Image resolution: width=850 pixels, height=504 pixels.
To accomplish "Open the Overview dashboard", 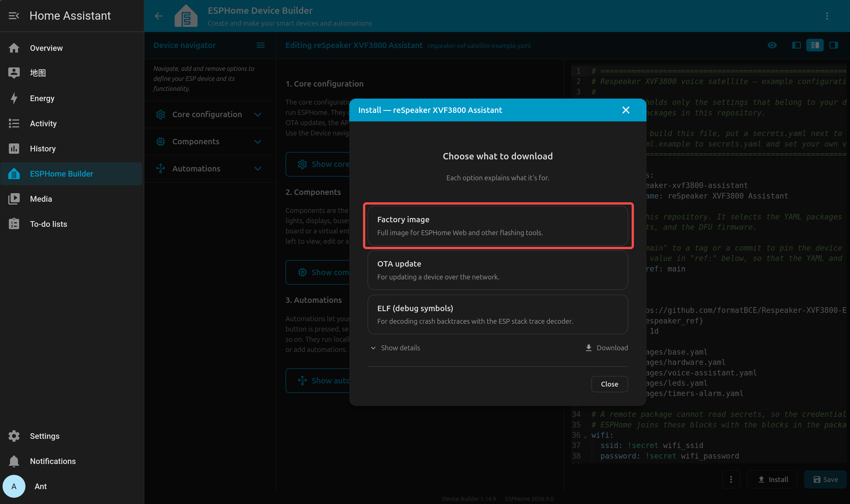I will pos(71,48).
